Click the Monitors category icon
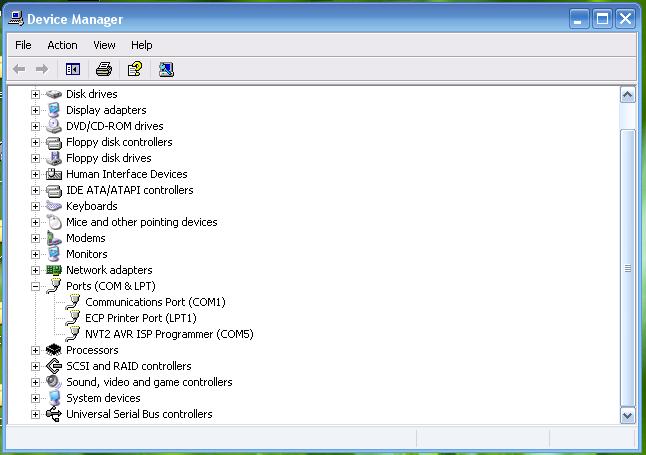The height and width of the screenshot is (455, 646). click(54, 254)
